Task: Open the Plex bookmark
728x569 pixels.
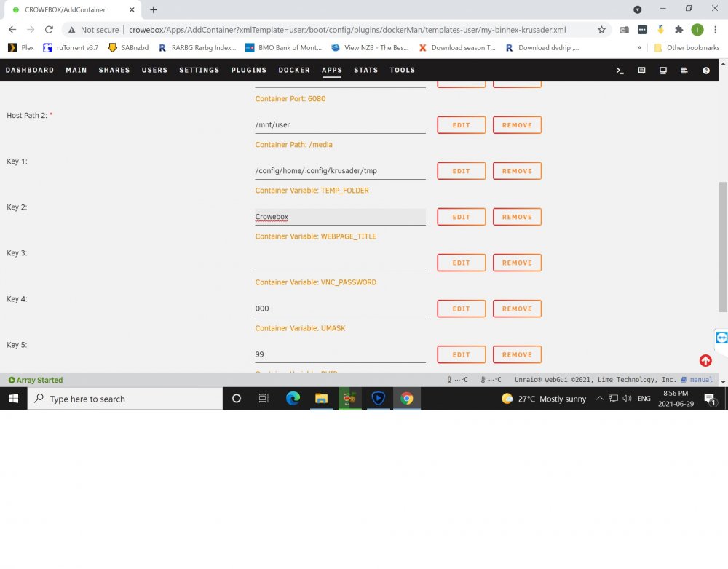Action: coord(21,47)
